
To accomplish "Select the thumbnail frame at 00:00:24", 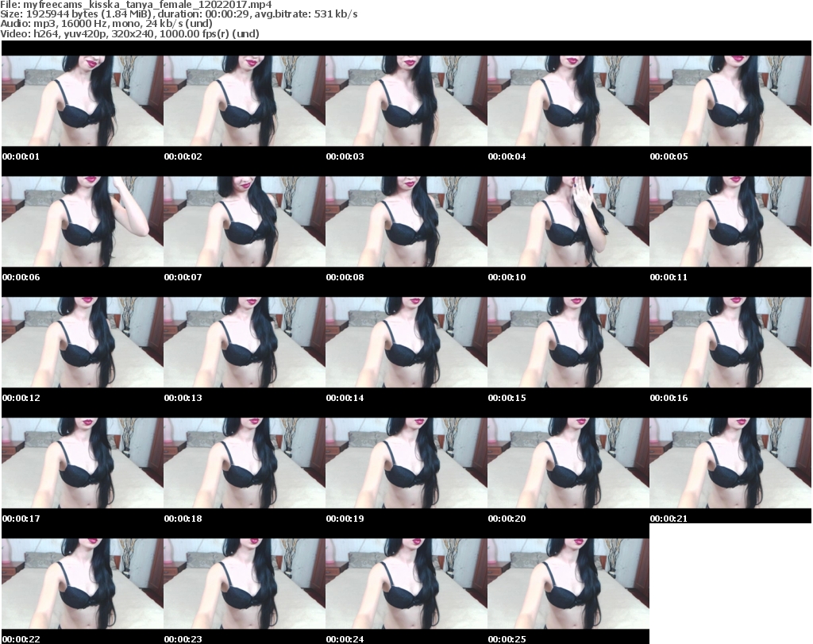I will click(x=406, y=584).
